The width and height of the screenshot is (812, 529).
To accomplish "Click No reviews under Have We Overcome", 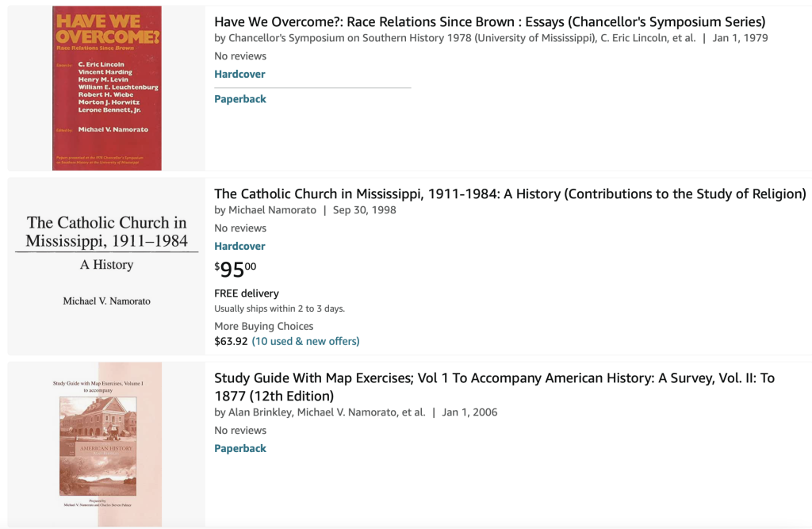I will (x=240, y=56).
